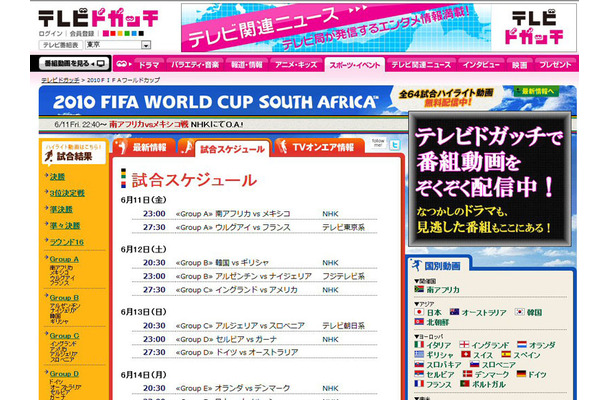Open the バラエティ・音楽 menu tab

click(195, 65)
